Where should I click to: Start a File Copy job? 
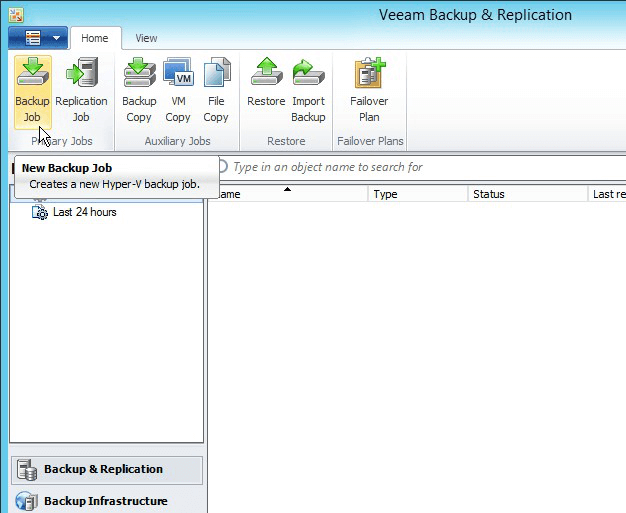coord(216,90)
